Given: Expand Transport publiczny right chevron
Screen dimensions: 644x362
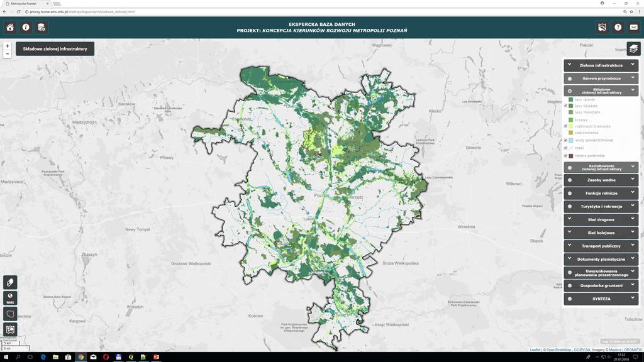Looking at the screenshot, I should (633, 245).
